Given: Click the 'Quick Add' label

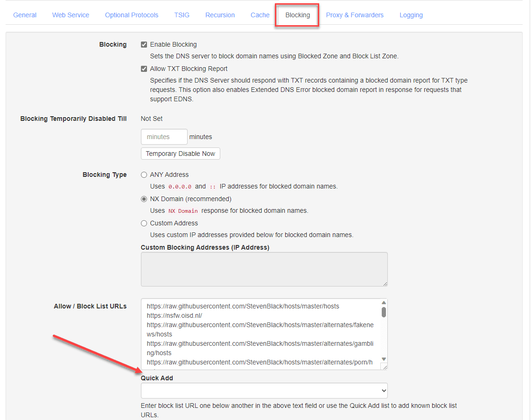Looking at the screenshot, I should pos(157,378).
